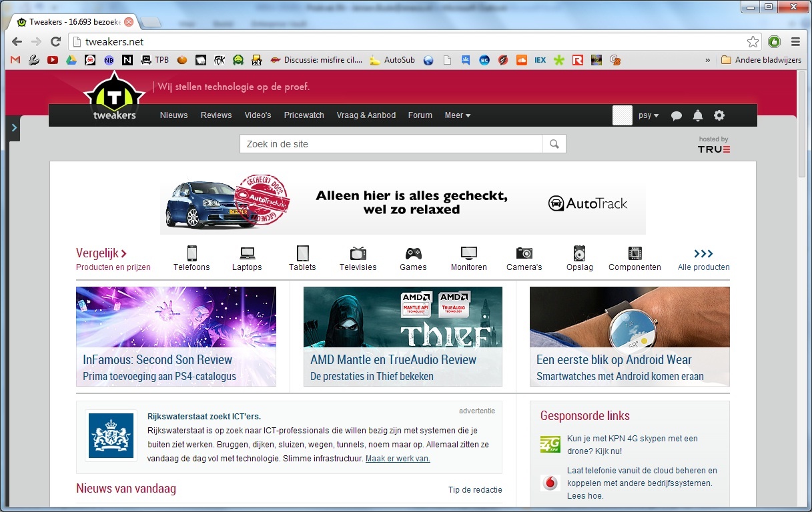Open the site settings gear icon
812x512 pixels.
719,115
